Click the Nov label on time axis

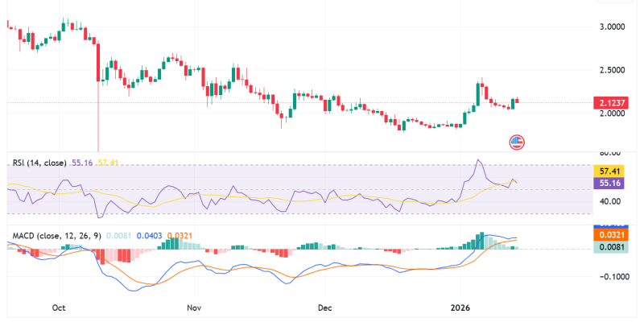pos(193,308)
